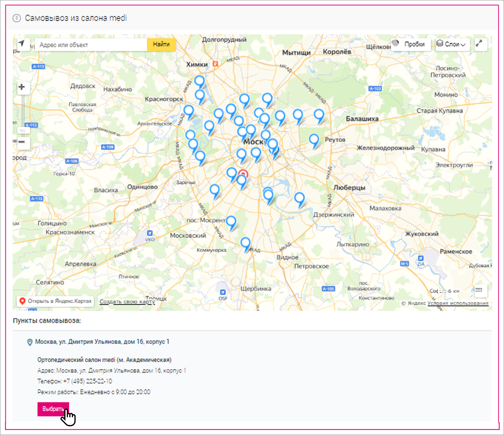Click pin west of Дзержинский

pyautogui.click(x=299, y=199)
